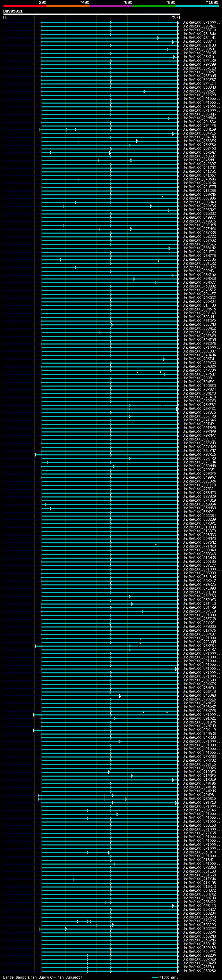Click UniRef100_C1H8A3 label
This screenshot has width=222, height=980.
click(x=199, y=527)
